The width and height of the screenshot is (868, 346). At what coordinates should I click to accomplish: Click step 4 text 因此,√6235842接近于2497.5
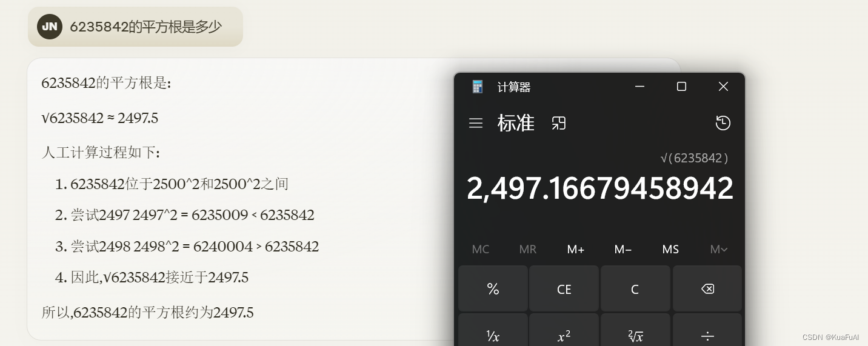click(x=159, y=278)
